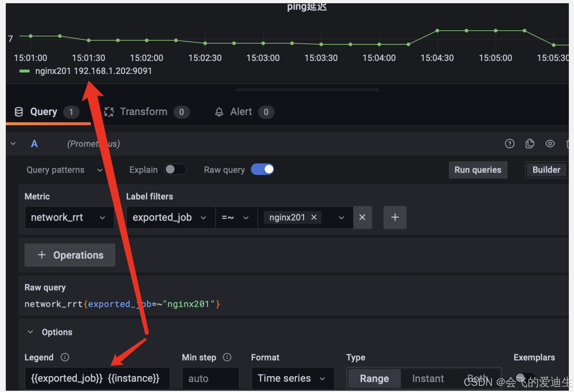The width and height of the screenshot is (574, 392).
Task: Click the Run queries button
Action: coord(478,170)
